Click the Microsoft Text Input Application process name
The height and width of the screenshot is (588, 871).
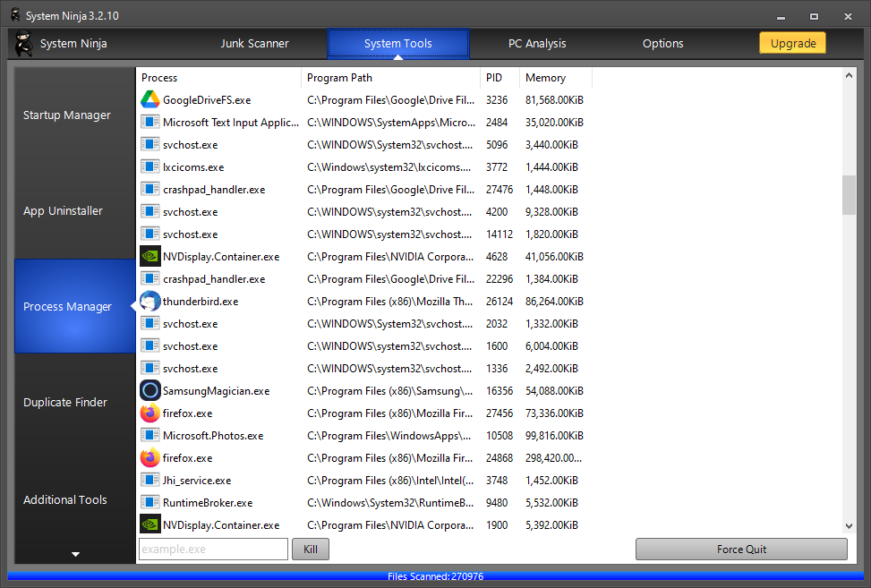tap(231, 122)
